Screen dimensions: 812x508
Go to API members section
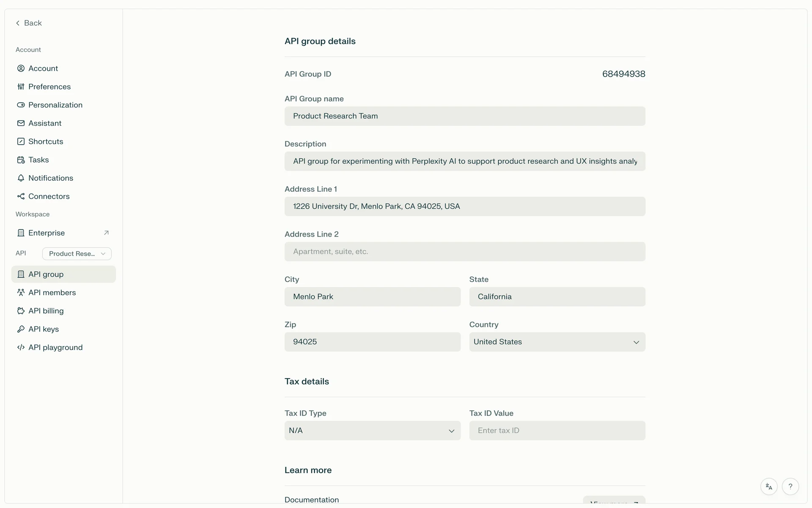point(52,293)
